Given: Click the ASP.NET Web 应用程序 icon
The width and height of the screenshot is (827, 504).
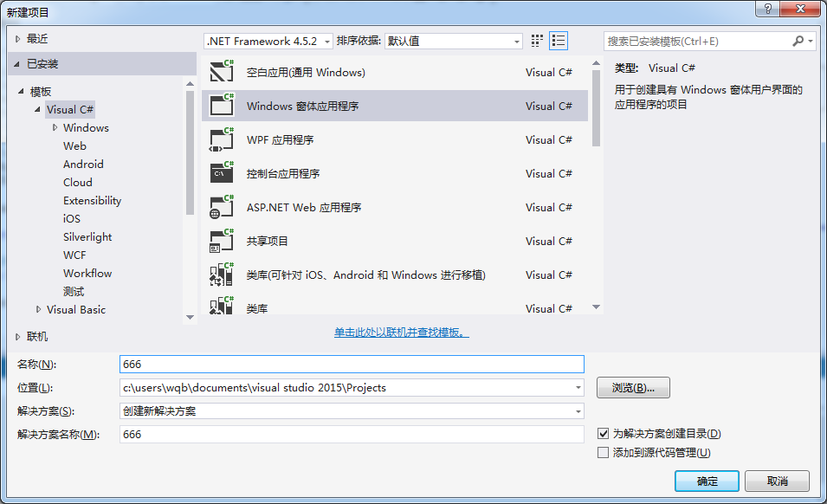Looking at the screenshot, I should pyautogui.click(x=222, y=206).
